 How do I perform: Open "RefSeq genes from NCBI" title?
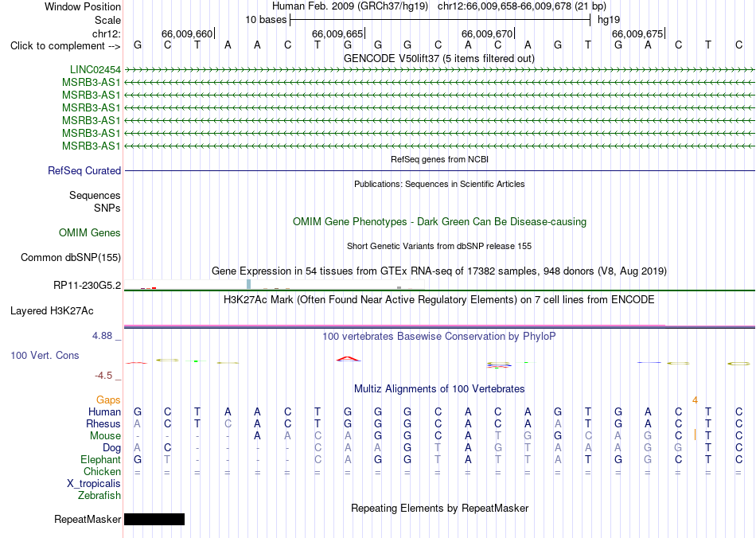(440, 159)
